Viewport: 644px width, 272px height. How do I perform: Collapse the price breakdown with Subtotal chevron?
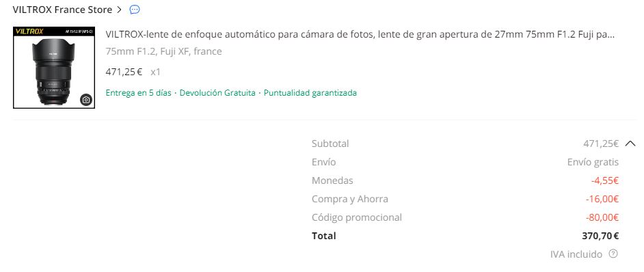click(x=630, y=144)
